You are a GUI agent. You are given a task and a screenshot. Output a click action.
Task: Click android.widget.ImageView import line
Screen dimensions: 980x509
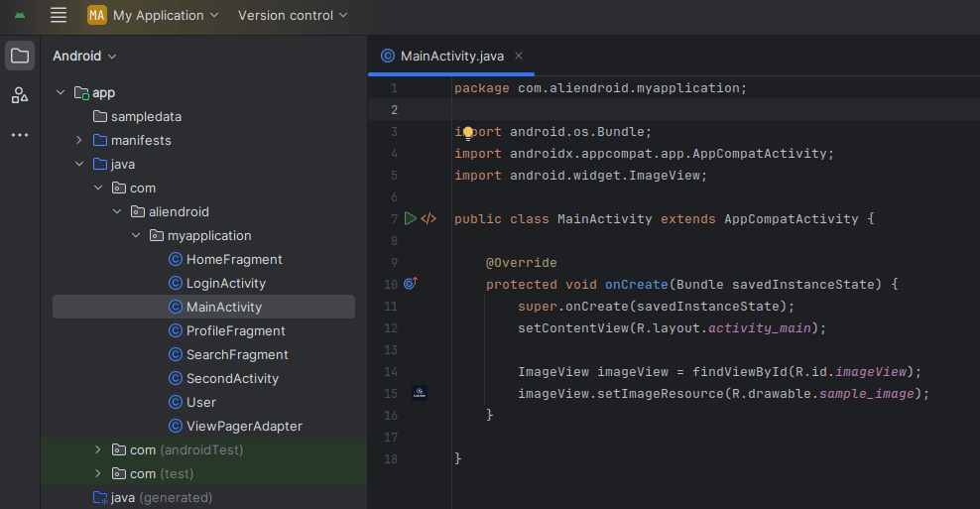point(580,175)
